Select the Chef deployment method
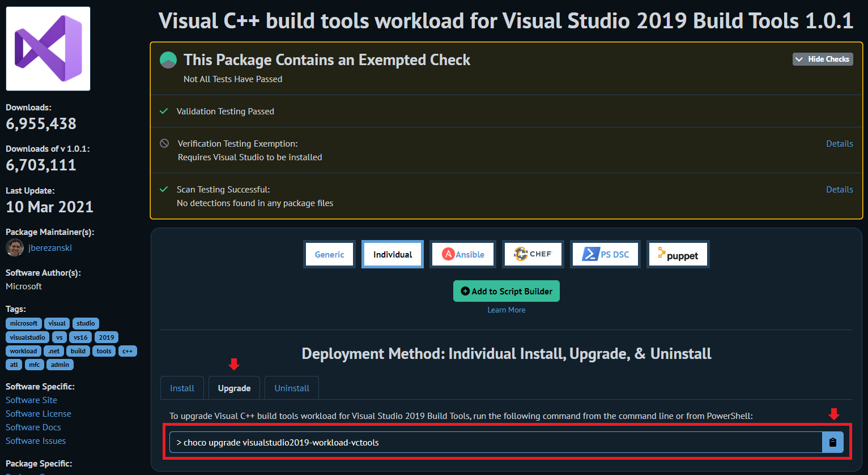868x475 pixels. (x=533, y=254)
